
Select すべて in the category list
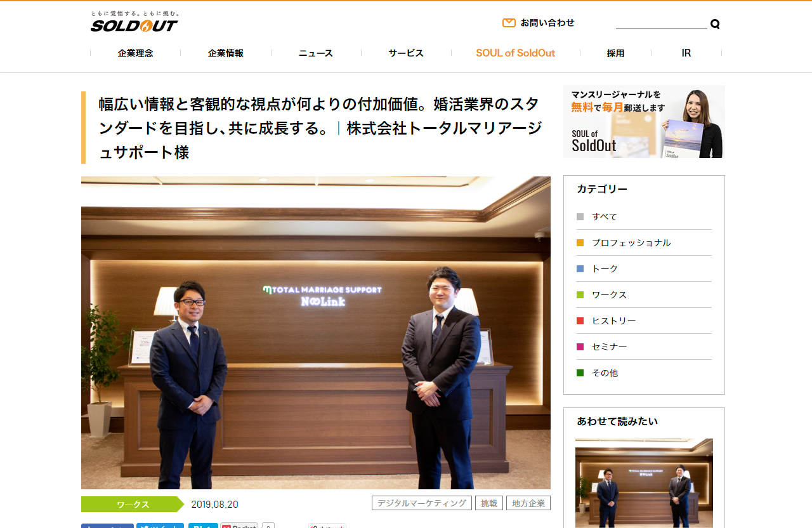click(x=605, y=216)
